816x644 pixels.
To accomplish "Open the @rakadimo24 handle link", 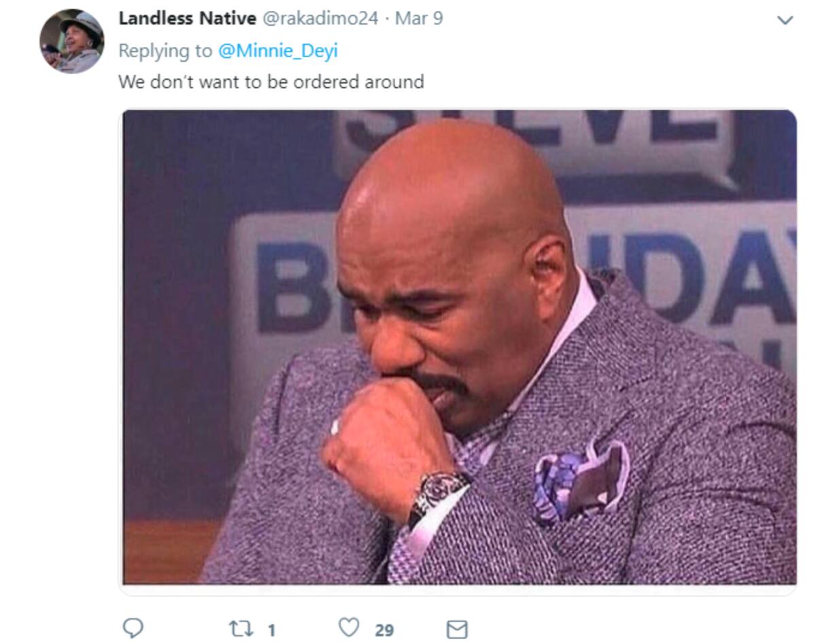I will click(x=320, y=18).
